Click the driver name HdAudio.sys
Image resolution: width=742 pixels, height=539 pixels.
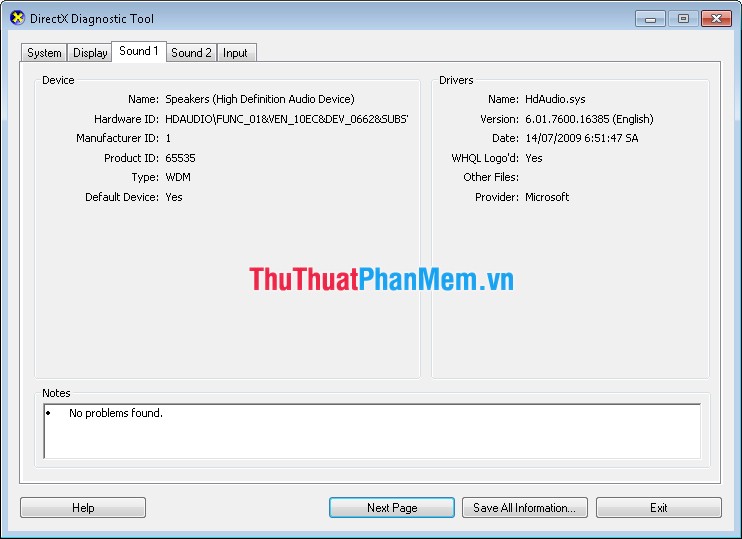(555, 99)
